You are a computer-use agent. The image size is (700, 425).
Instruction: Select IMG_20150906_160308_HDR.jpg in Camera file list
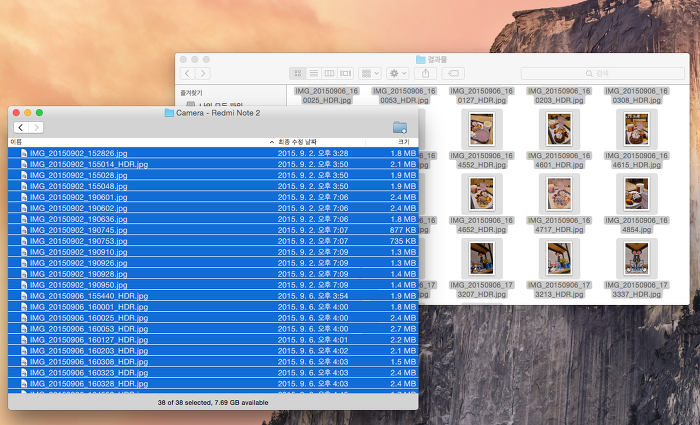coord(213,362)
